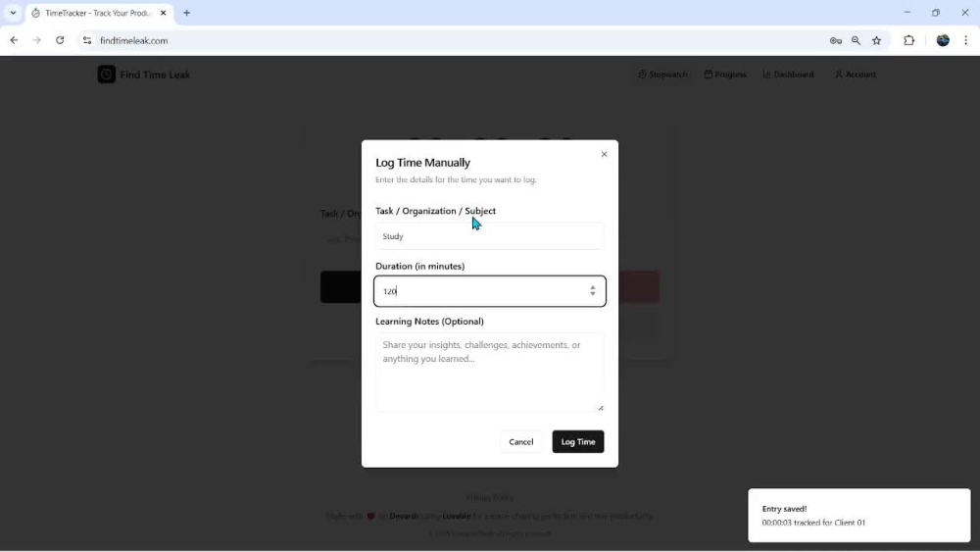The image size is (980, 552).
Task: Open the Account nav item
Action: 855,75
